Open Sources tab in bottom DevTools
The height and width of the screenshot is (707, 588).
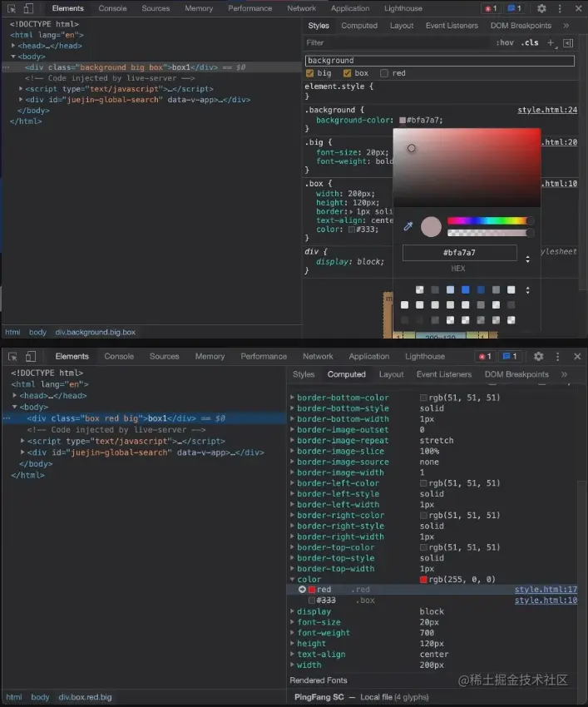point(164,357)
